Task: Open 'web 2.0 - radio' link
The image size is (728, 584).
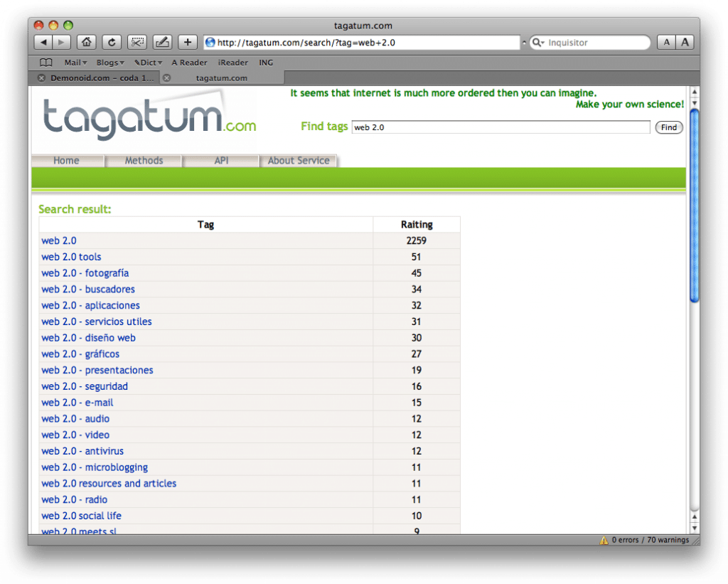Action: pos(74,500)
